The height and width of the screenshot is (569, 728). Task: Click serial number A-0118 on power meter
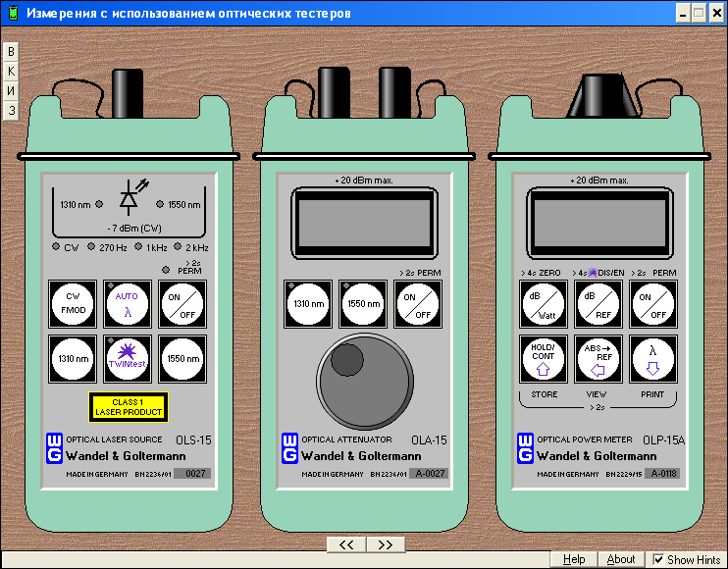coord(662,474)
